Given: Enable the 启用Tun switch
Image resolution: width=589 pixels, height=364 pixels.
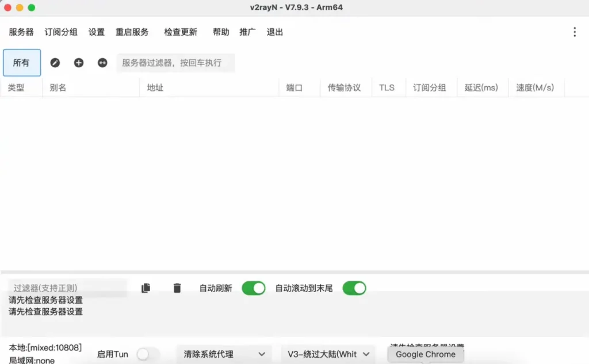Looking at the screenshot, I should point(148,354).
